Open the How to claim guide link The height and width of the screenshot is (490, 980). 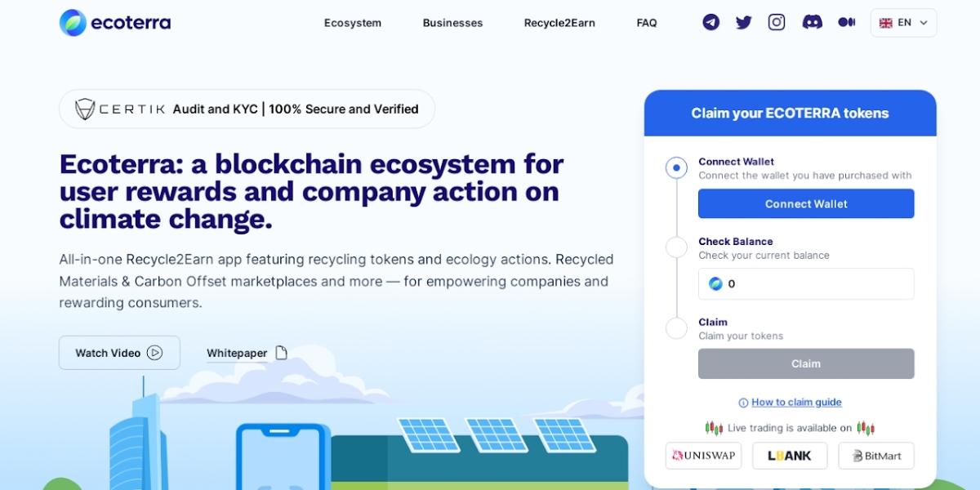796,402
